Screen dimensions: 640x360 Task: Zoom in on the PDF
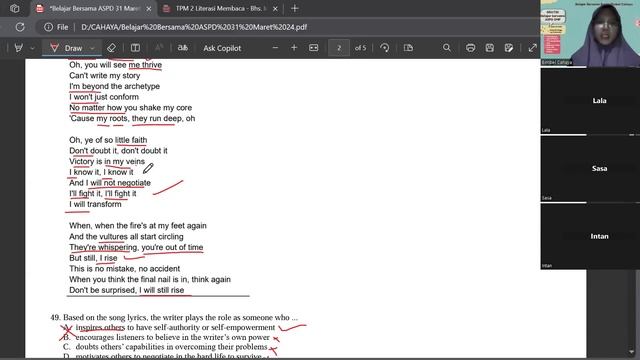(x=294, y=48)
